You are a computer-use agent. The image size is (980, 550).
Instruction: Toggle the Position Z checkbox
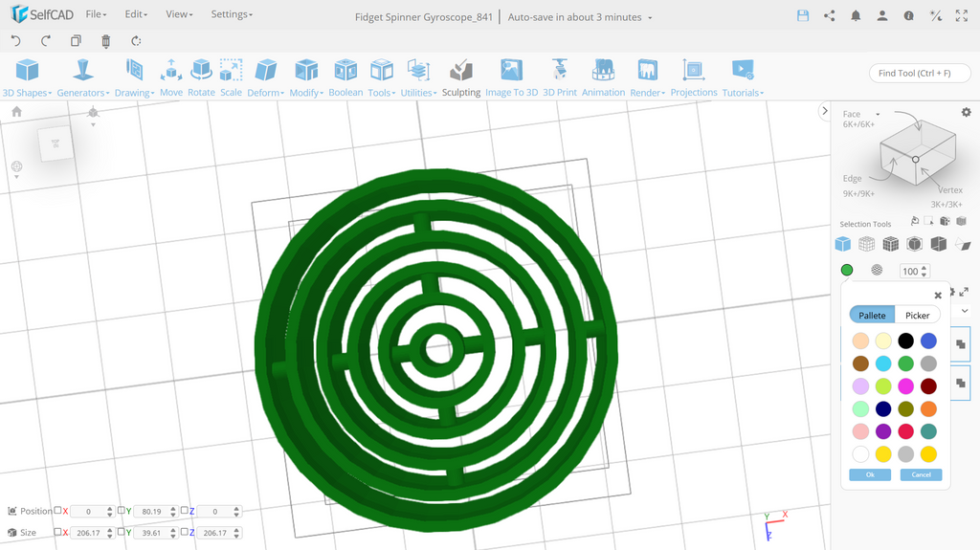[185, 510]
